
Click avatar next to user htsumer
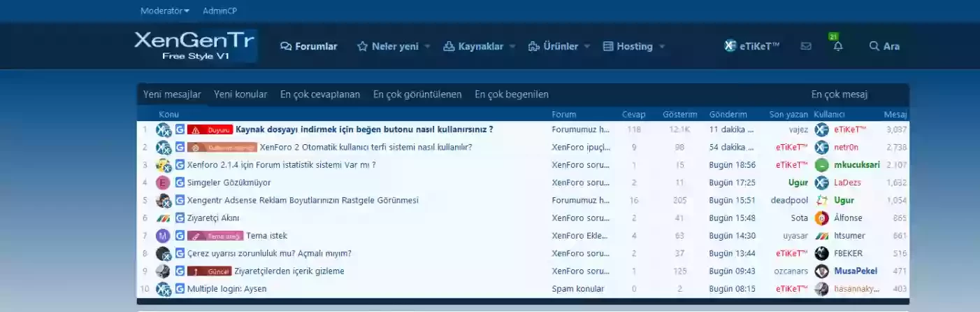click(x=822, y=236)
